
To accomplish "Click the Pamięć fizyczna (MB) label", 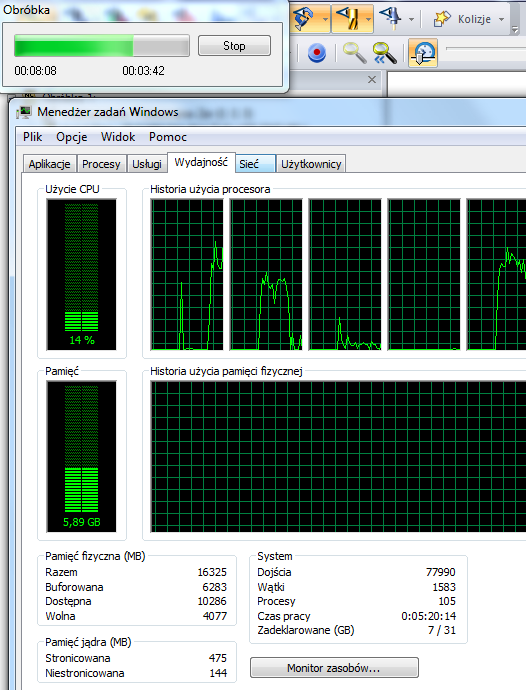I will tap(95, 556).
